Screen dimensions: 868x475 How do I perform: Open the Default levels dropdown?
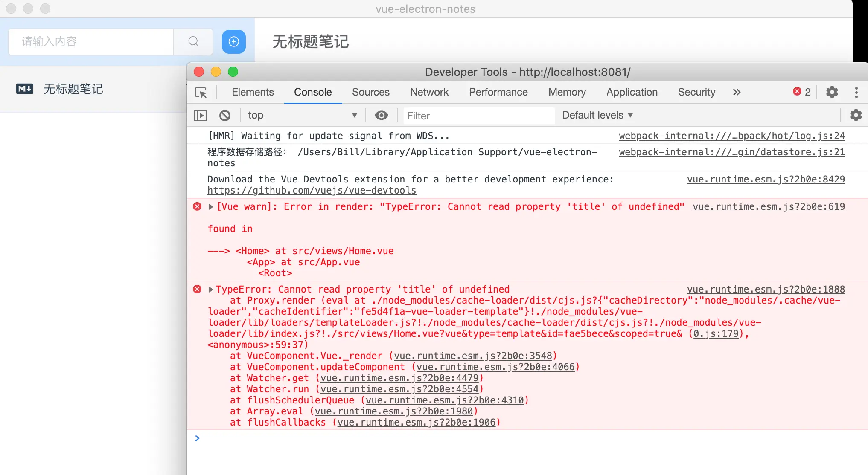pyautogui.click(x=597, y=115)
